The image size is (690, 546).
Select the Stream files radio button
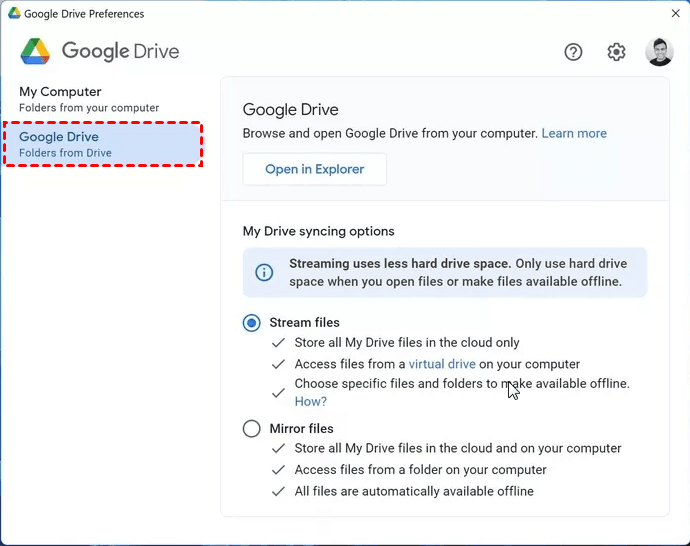click(x=252, y=323)
